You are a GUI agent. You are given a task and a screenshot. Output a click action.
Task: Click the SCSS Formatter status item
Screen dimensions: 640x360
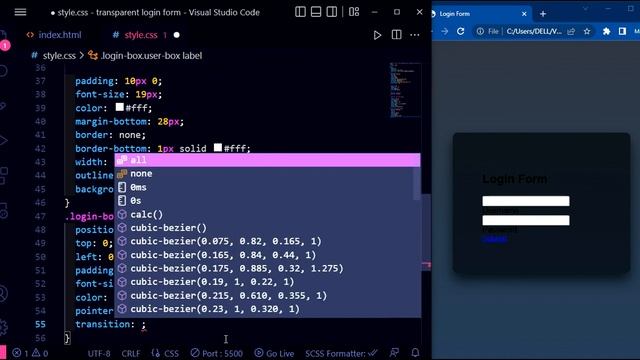point(341,353)
